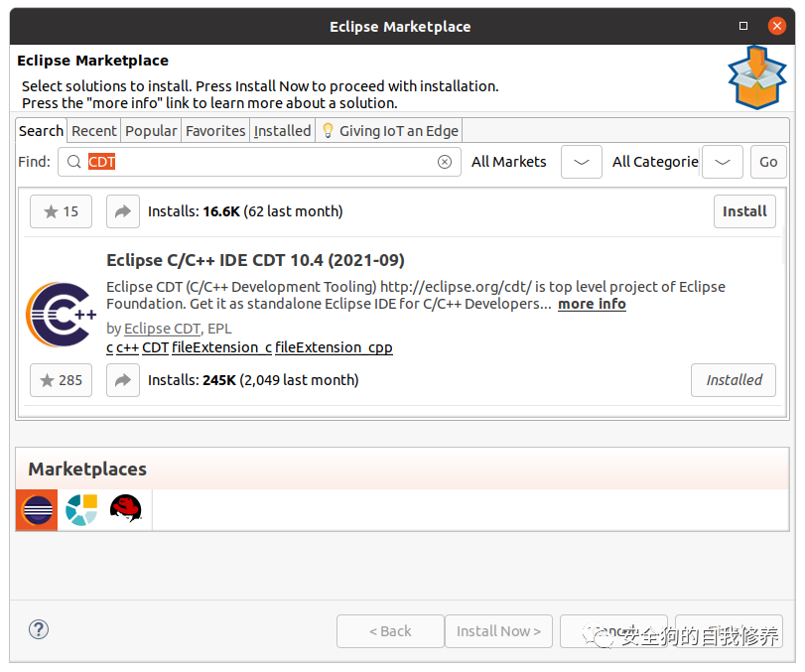
Task: Open the Giving IoT an Edge tab
Action: pyautogui.click(x=390, y=131)
